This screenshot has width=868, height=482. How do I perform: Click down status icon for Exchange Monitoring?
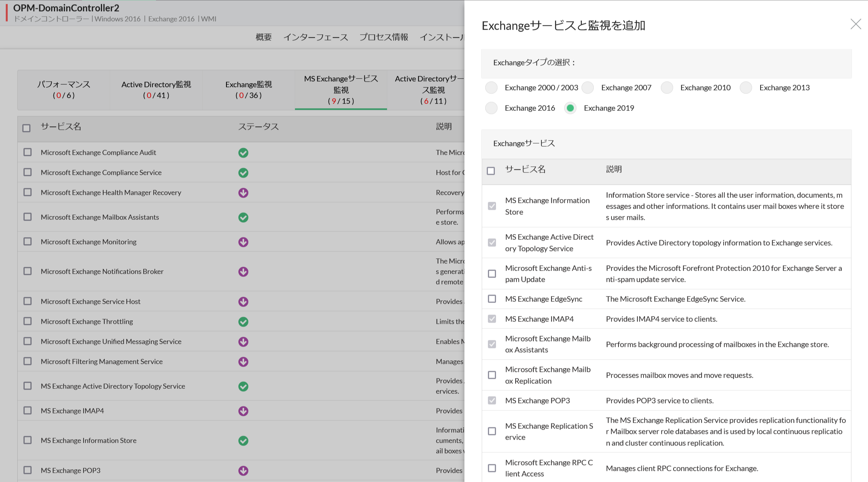(243, 242)
